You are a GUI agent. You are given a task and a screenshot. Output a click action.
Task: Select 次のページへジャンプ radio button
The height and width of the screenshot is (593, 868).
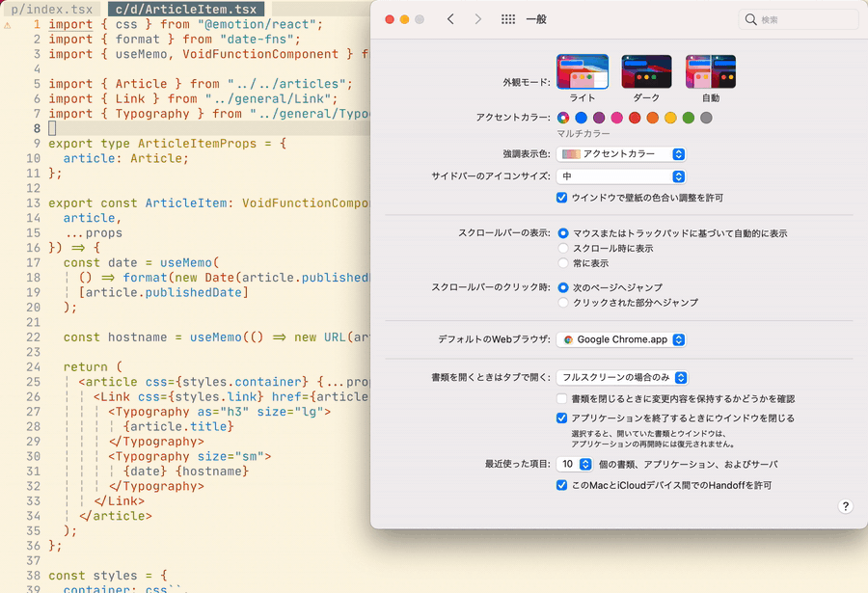(x=563, y=287)
